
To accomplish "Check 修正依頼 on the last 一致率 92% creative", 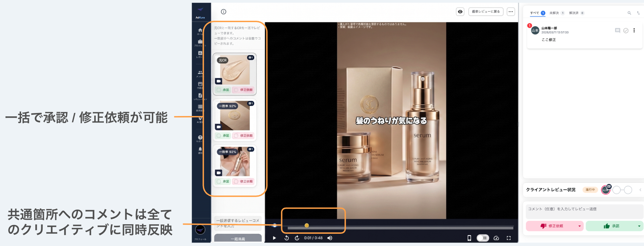I will [236, 181].
